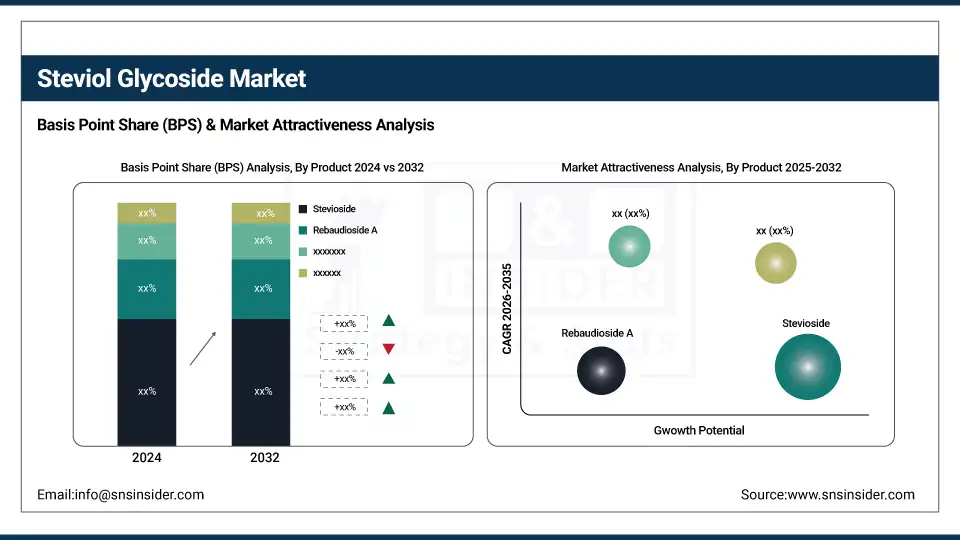960x540 pixels.
Task: Click the 2032 year label under the bar
Action: click(264, 458)
